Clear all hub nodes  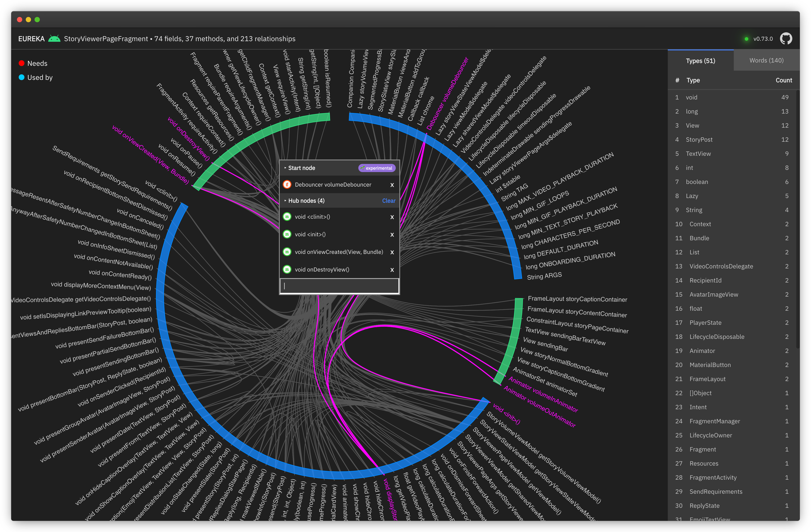389,201
